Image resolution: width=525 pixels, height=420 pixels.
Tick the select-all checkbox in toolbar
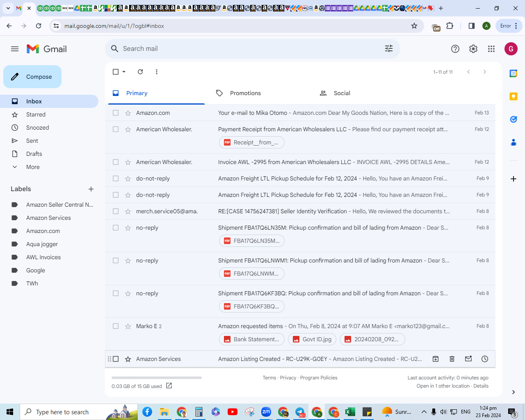coord(116,72)
